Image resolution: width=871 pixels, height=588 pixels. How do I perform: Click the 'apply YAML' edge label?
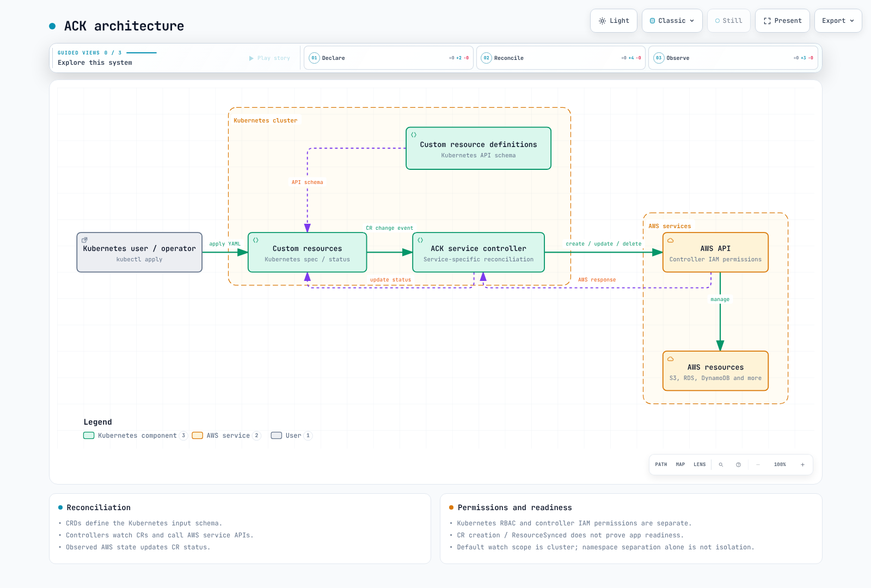tap(225, 244)
